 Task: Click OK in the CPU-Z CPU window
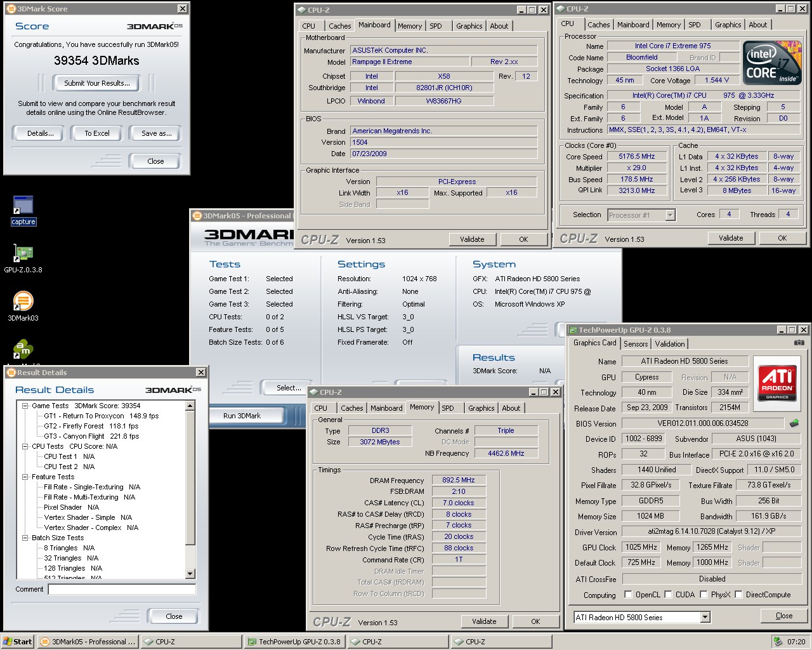(782, 238)
